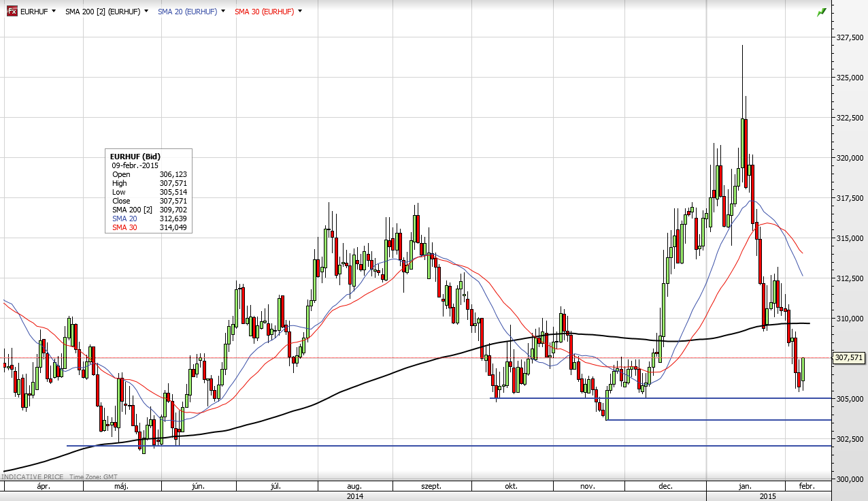Viewport: 868px width, 501px height.
Task: Click the szept. month label on time axis
Action: (431, 486)
